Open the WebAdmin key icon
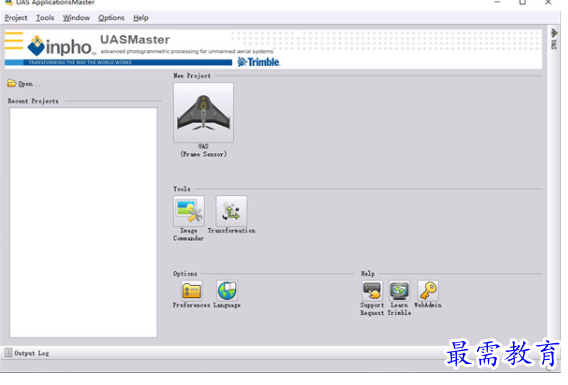The width and height of the screenshot is (568, 385). click(428, 290)
